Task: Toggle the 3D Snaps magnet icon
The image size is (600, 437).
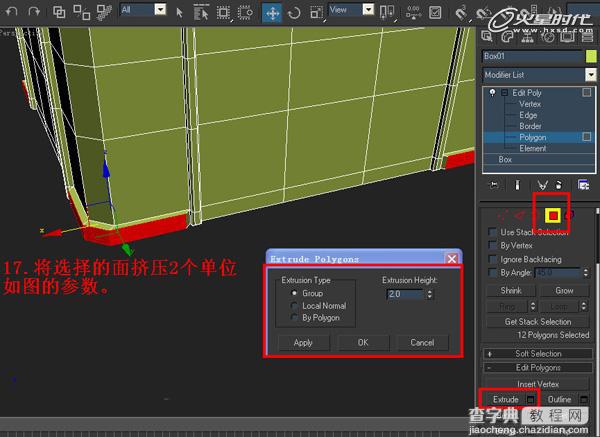Action: click(x=461, y=13)
